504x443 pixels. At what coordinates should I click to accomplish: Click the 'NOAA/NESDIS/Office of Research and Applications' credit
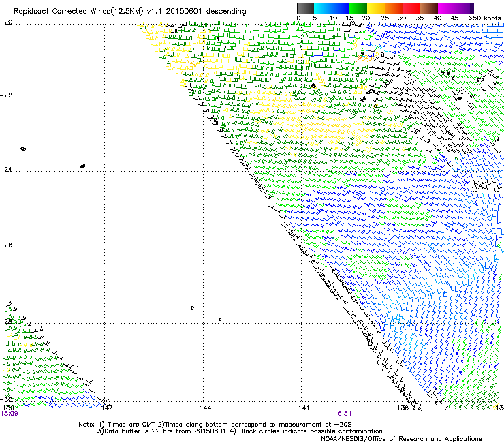401,439
